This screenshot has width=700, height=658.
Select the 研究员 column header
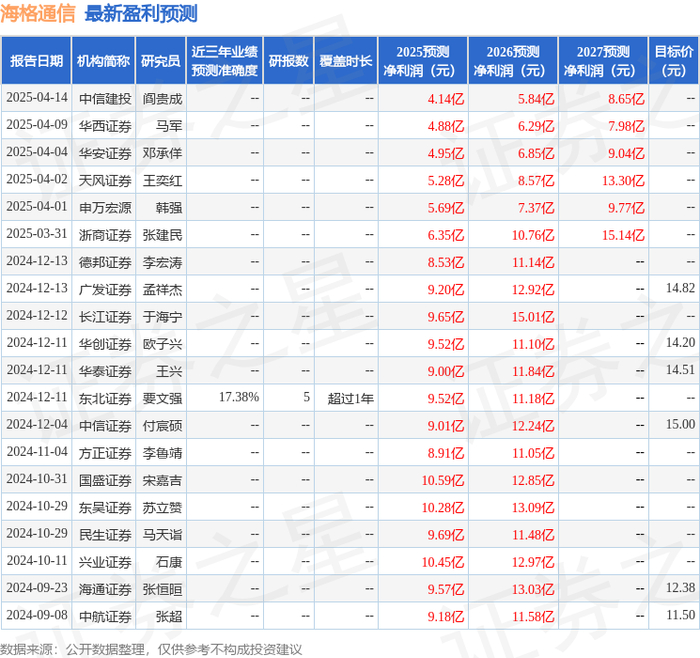tap(160, 61)
